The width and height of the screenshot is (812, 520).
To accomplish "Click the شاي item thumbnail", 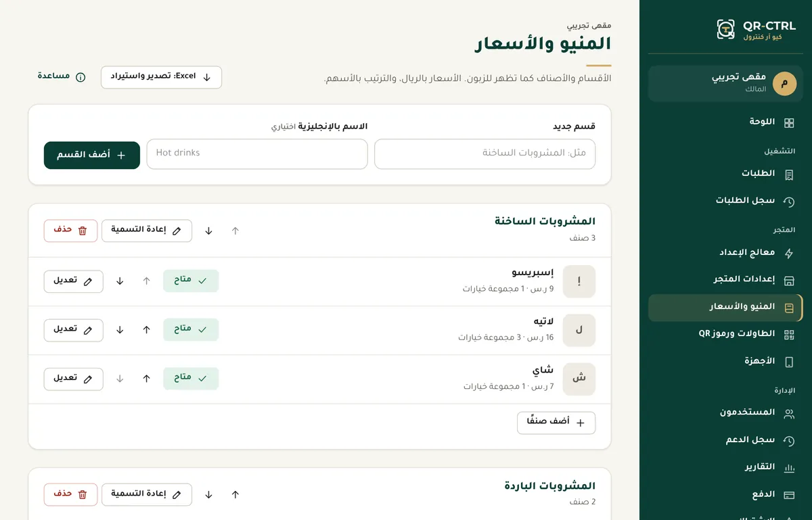I will pos(579,379).
